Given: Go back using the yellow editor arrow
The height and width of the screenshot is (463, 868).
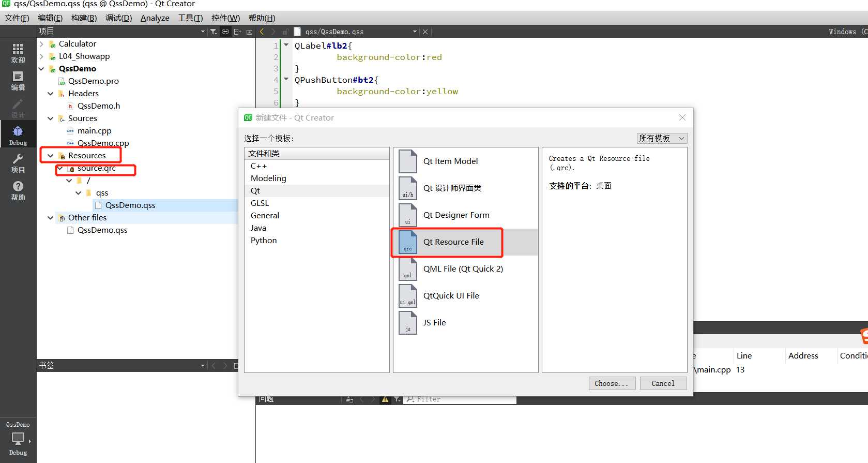Looking at the screenshot, I should (262, 32).
